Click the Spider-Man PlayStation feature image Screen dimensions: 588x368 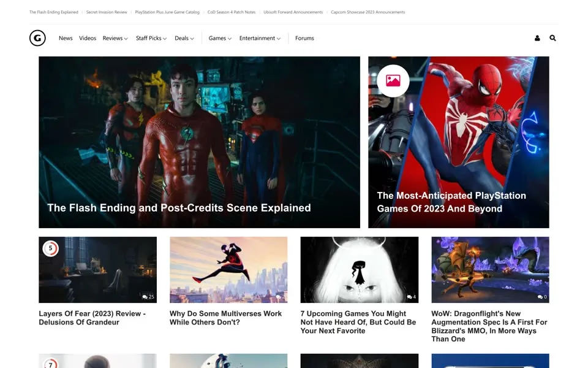point(459,142)
